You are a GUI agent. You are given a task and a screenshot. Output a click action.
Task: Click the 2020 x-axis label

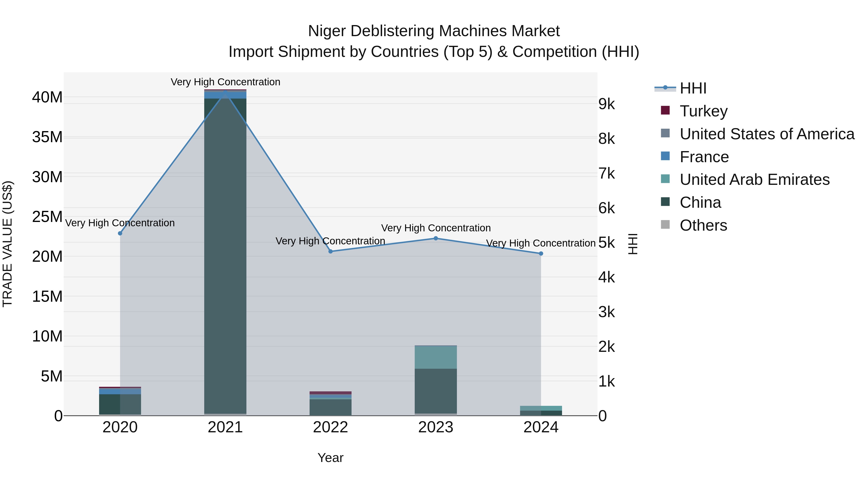point(120,427)
